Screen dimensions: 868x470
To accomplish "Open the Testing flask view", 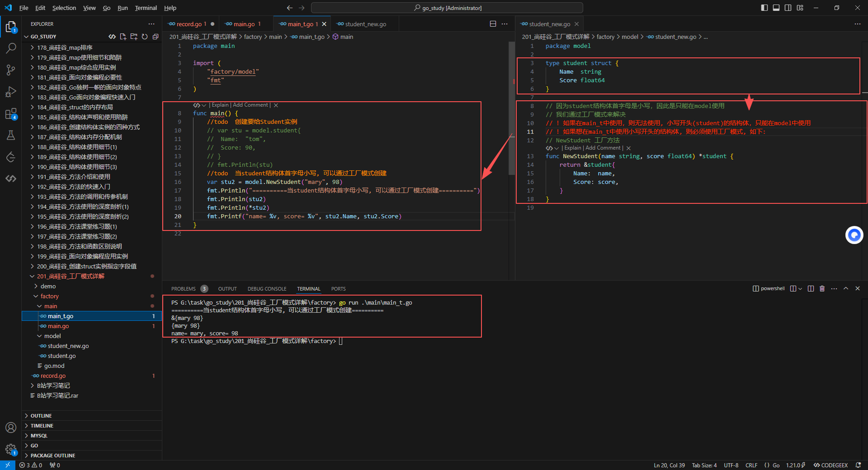I will pyautogui.click(x=11, y=135).
